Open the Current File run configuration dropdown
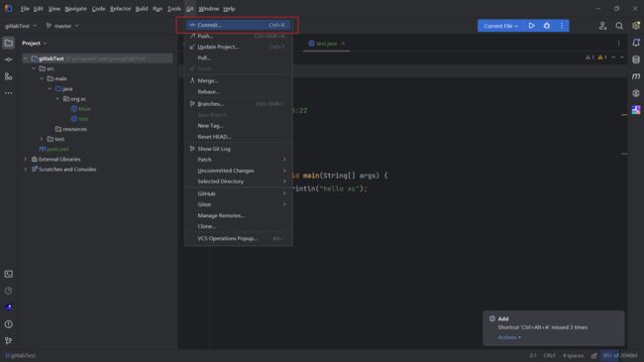Image resolution: width=644 pixels, height=362 pixels. click(x=500, y=26)
